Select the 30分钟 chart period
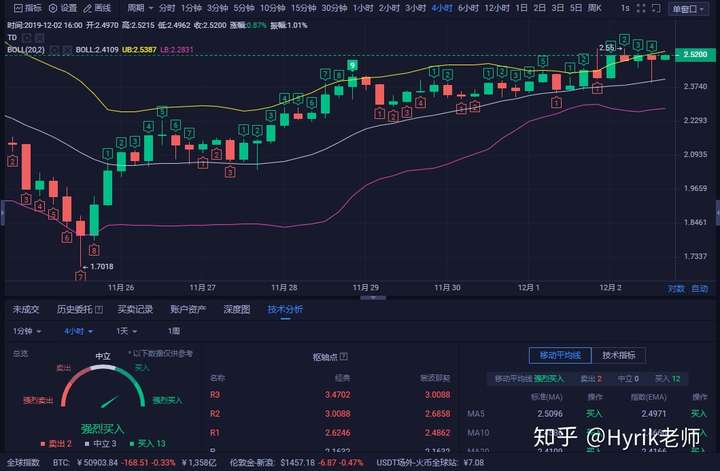 click(x=334, y=8)
